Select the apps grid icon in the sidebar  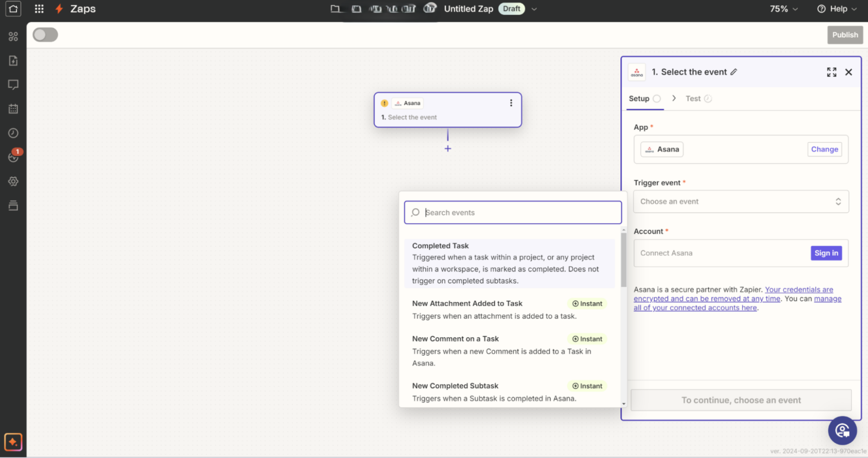13,36
